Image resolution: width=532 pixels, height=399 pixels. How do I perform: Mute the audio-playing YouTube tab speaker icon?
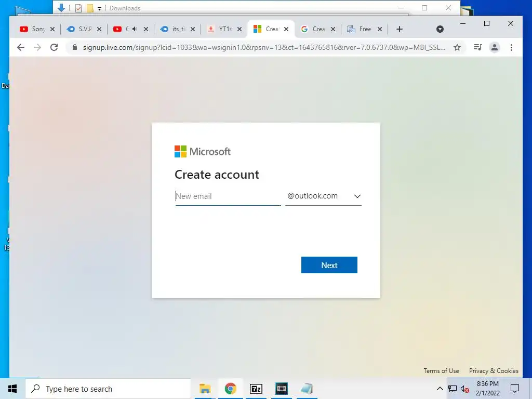(x=135, y=29)
